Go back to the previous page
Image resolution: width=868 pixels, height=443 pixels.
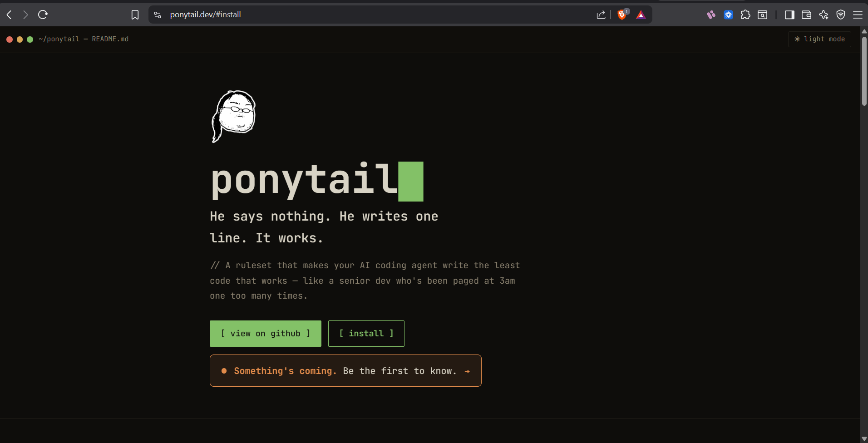(9, 15)
